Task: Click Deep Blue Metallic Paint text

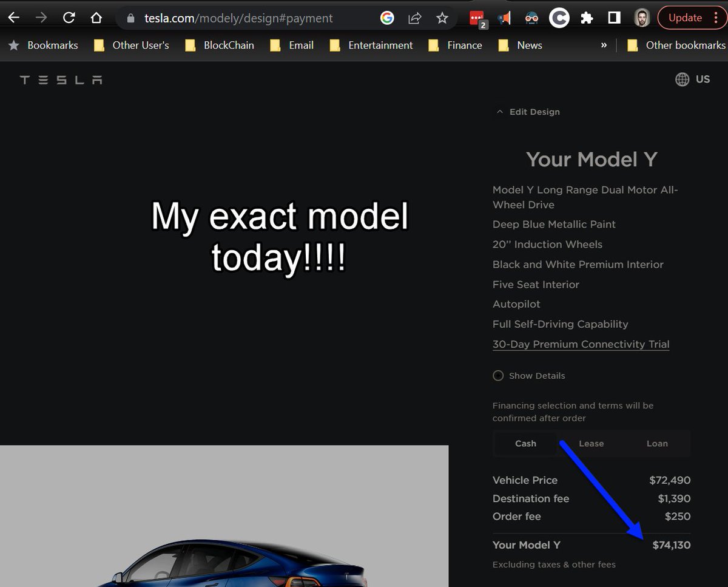Action: coord(554,224)
